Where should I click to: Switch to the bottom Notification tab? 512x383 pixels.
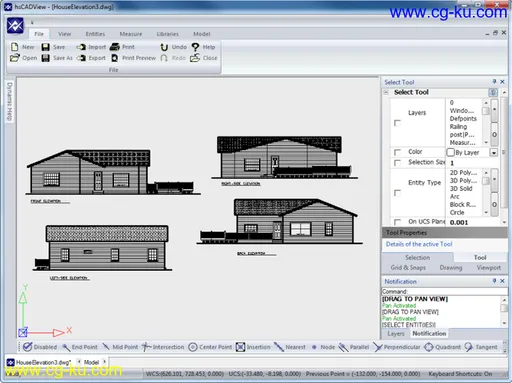pyautogui.click(x=429, y=333)
